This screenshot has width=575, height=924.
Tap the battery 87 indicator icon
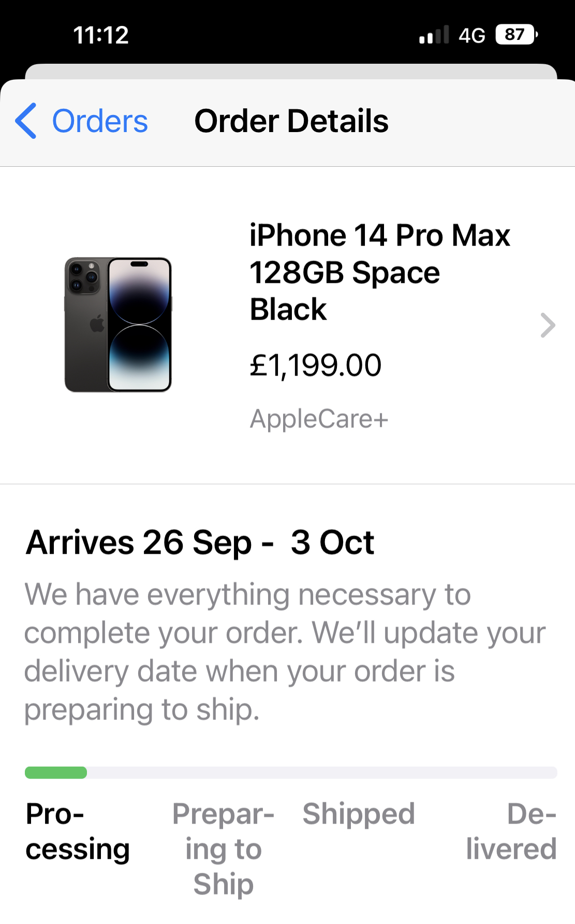(x=517, y=35)
